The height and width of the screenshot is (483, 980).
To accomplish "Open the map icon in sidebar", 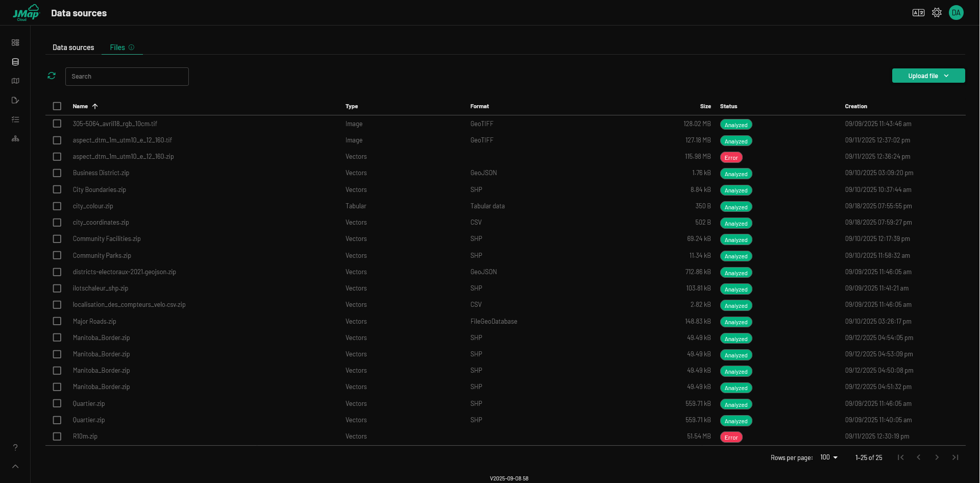I will (x=15, y=81).
